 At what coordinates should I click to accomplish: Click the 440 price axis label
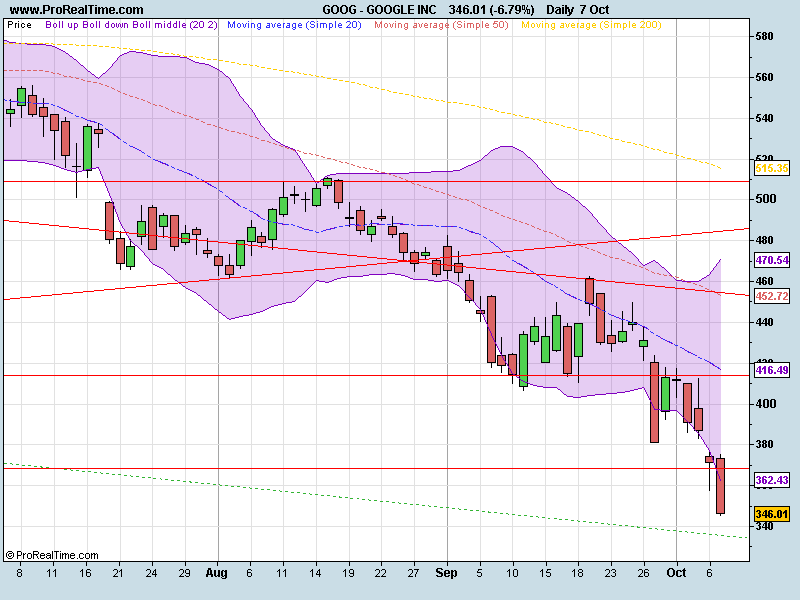pos(764,322)
